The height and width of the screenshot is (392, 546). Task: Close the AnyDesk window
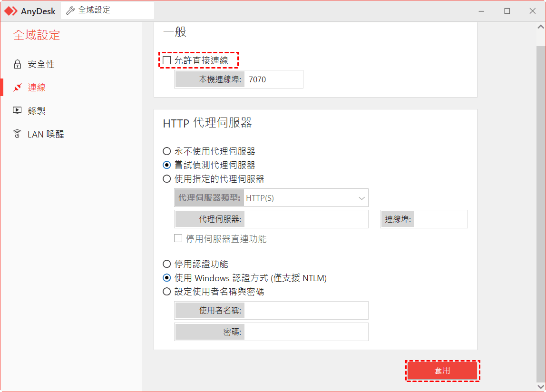(x=532, y=11)
